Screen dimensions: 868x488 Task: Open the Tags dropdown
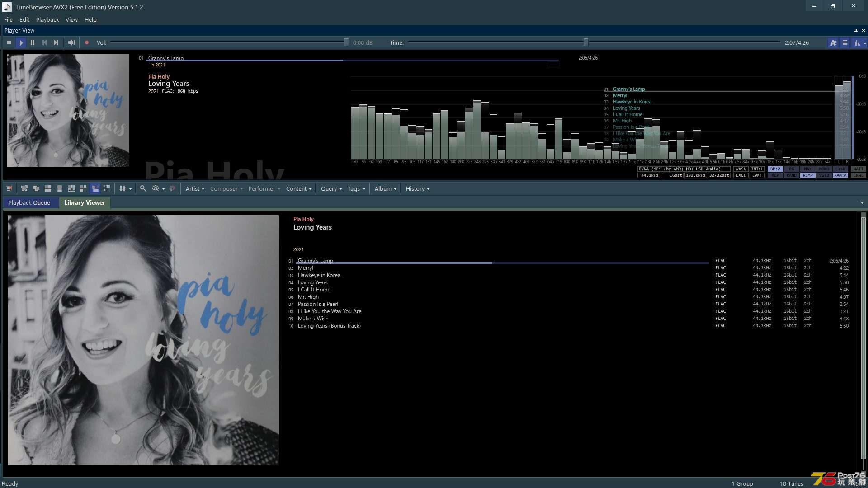pyautogui.click(x=356, y=189)
